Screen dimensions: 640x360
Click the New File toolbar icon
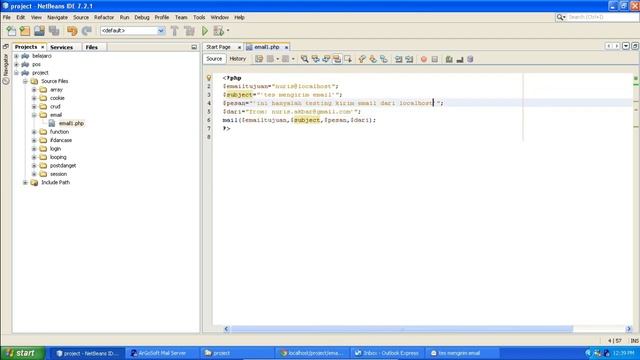point(11,31)
